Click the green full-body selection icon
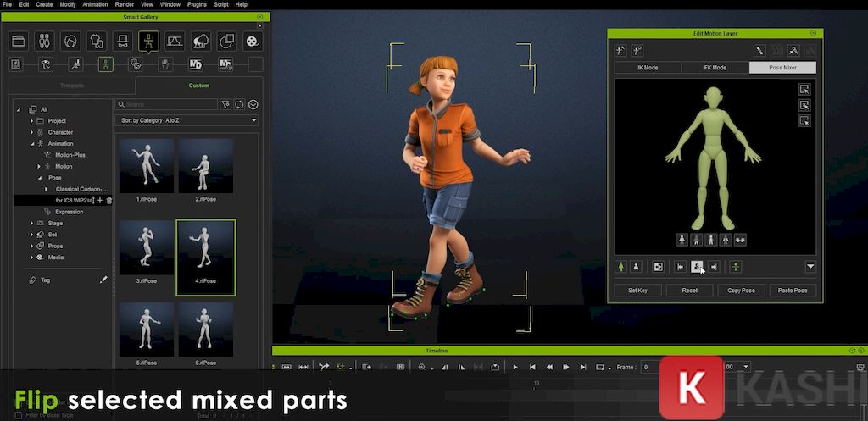The width and height of the screenshot is (868, 421). click(x=621, y=267)
